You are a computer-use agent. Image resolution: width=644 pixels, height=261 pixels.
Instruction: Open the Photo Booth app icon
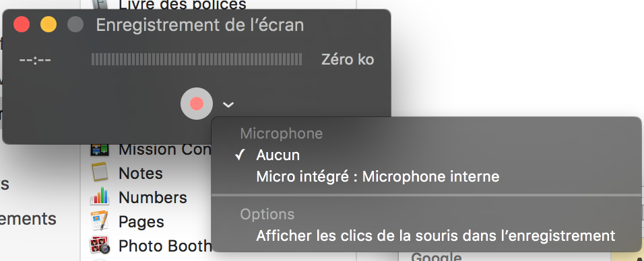(x=100, y=245)
